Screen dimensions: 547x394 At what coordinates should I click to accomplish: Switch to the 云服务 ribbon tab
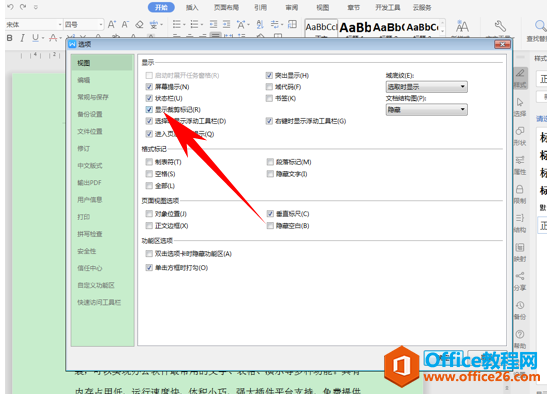pyautogui.click(x=422, y=7)
